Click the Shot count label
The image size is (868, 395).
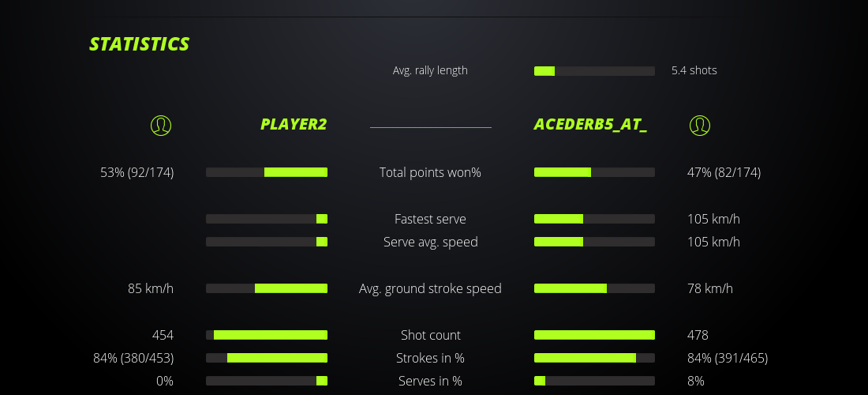click(430, 335)
